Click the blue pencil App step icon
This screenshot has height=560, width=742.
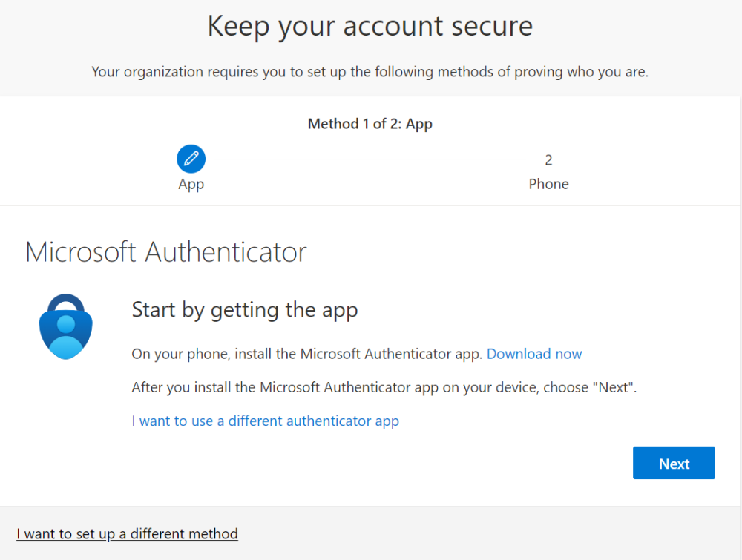tap(191, 159)
